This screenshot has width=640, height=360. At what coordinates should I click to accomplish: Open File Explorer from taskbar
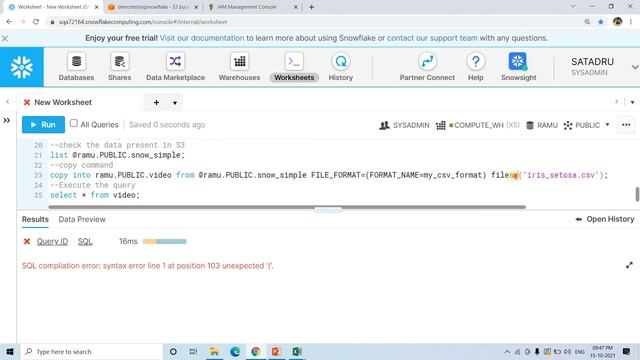(214, 351)
